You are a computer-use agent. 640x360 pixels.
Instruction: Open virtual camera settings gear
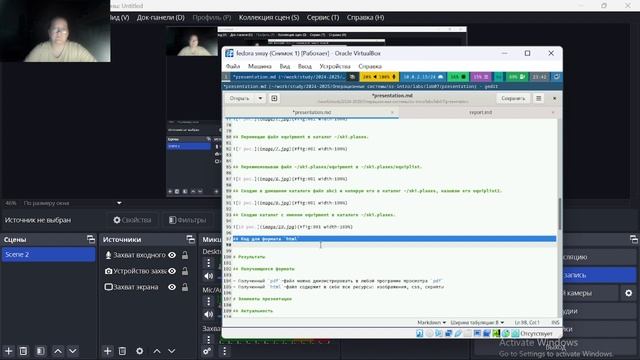coord(629,293)
